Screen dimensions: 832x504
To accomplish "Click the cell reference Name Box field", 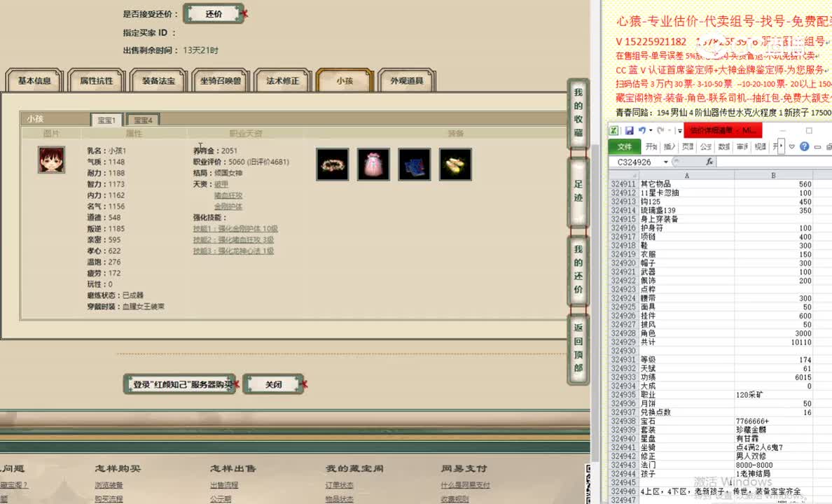I will click(x=634, y=161).
